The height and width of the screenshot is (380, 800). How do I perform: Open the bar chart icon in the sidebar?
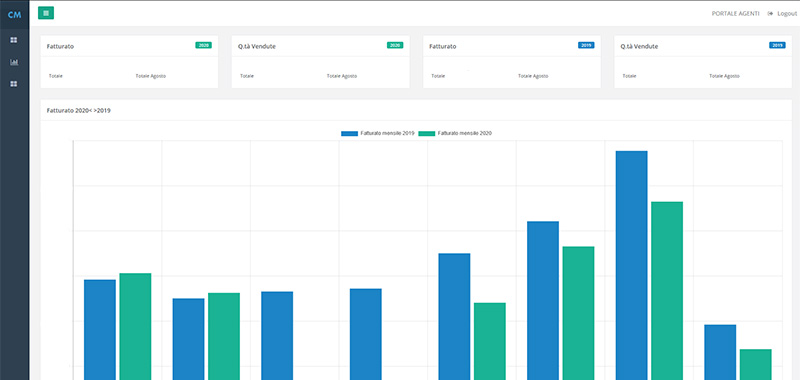point(14,62)
